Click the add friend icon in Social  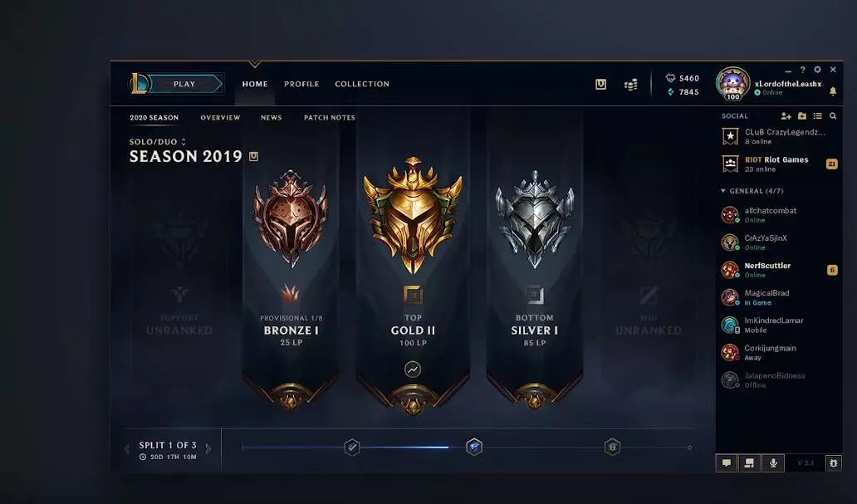tap(786, 116)
